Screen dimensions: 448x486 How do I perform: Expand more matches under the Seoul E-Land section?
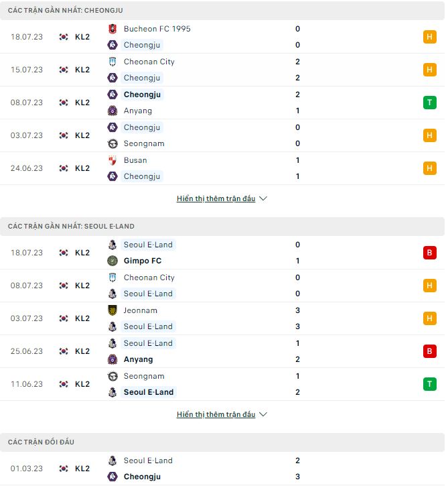click(x=216, y=415)
